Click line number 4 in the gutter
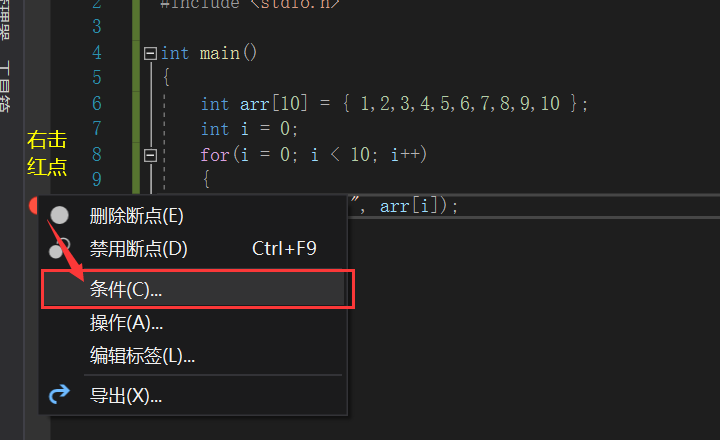 [96, 53]
